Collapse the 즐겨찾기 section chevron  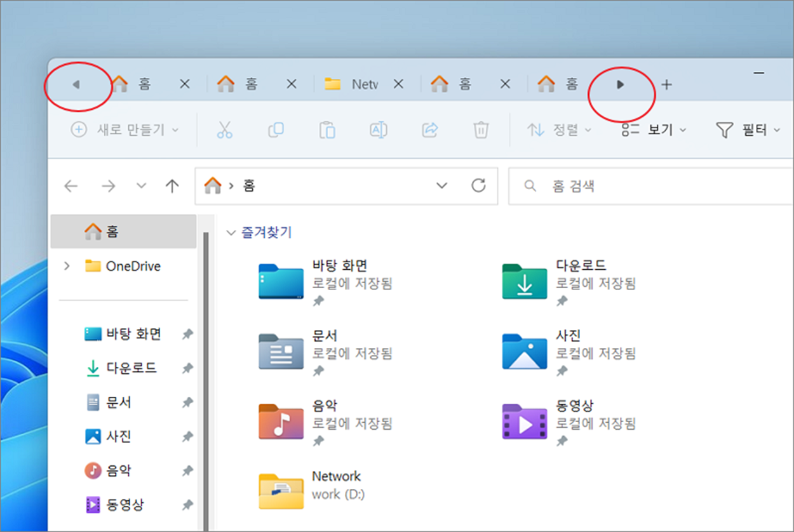(x=231, y=233)
